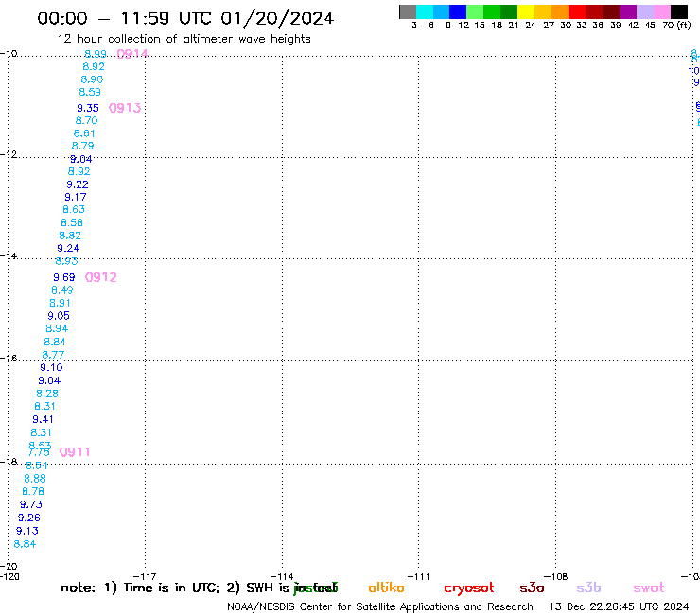Screen dimensions: 700x615
Task: Click the pink 'swot' satellite legend label
Action: point(649,589)
